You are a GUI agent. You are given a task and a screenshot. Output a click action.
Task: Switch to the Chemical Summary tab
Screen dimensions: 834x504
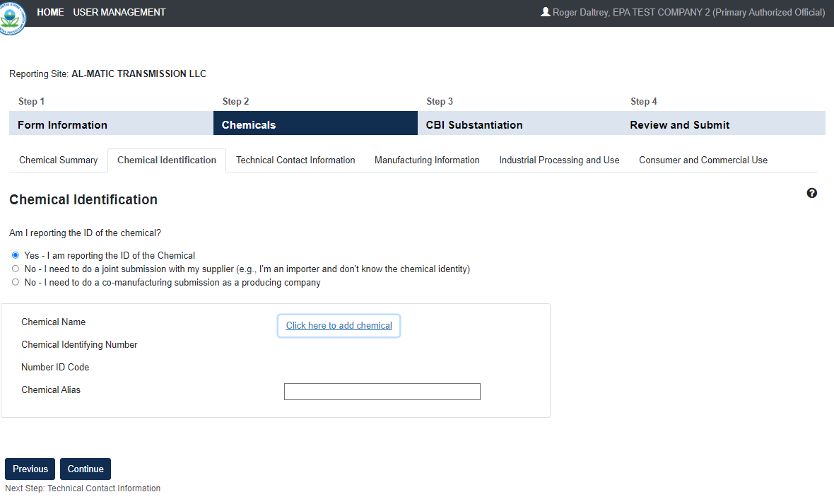pos(59,160)
